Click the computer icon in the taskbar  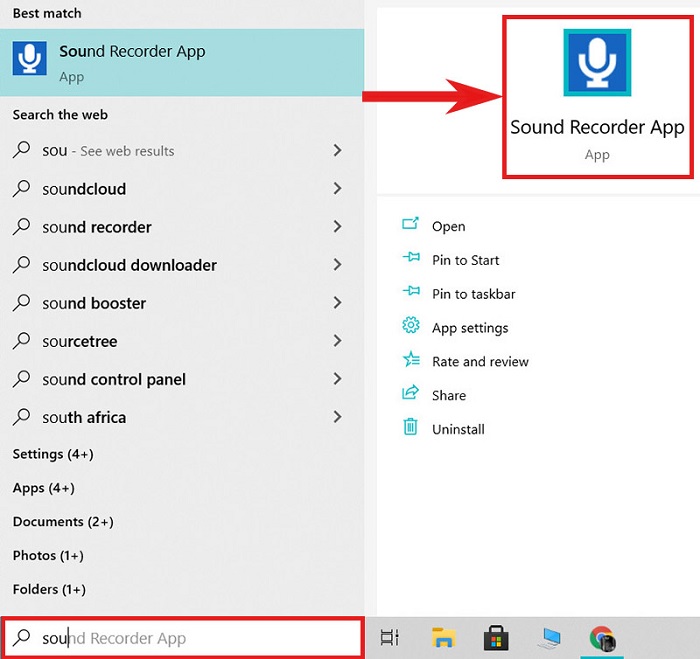coord(549,637)
